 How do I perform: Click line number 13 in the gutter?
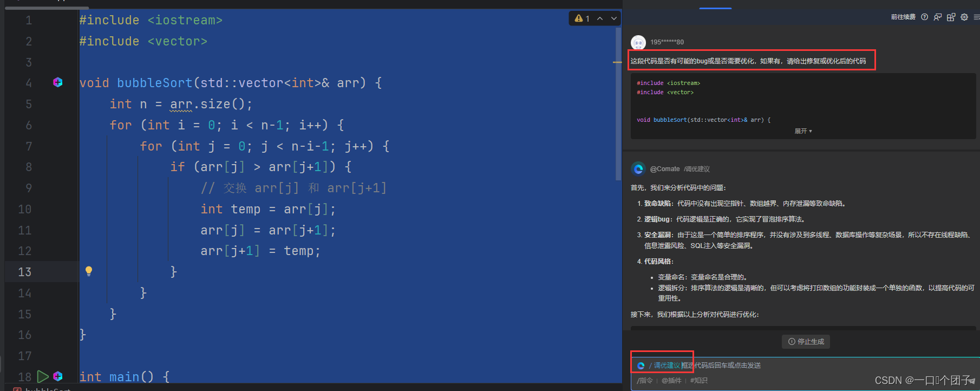(25, 272)
